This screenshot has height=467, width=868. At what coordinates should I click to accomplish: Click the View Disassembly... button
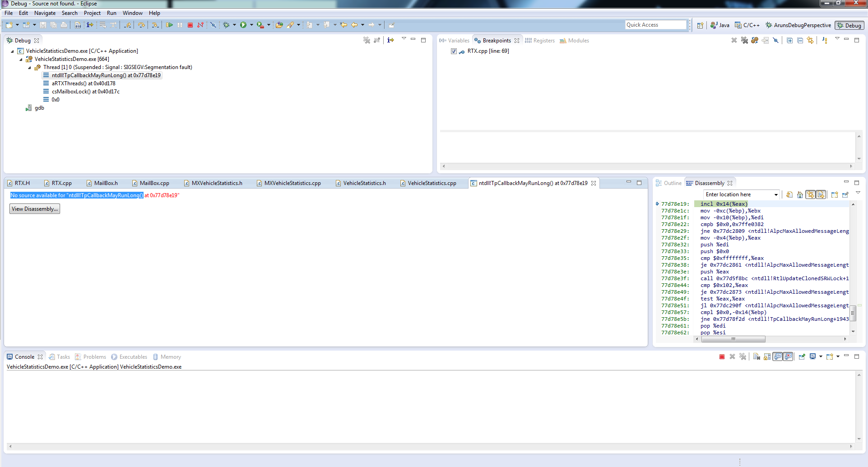pos(35,209)
